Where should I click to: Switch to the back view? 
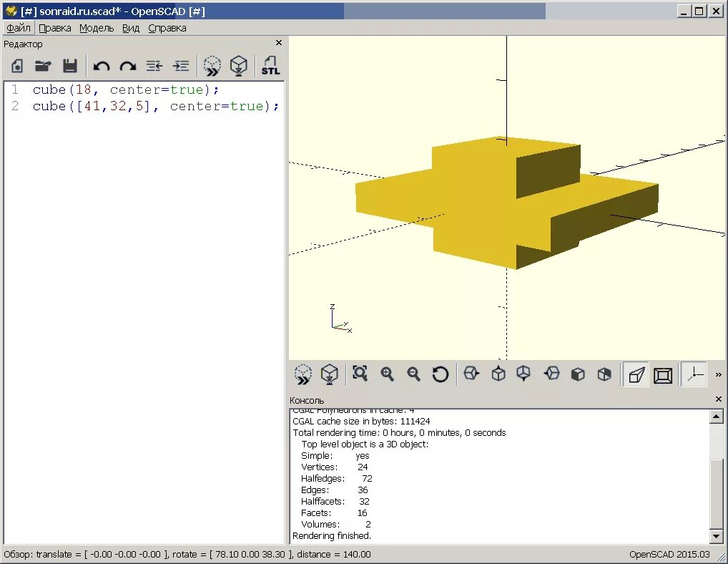(604, 374)
